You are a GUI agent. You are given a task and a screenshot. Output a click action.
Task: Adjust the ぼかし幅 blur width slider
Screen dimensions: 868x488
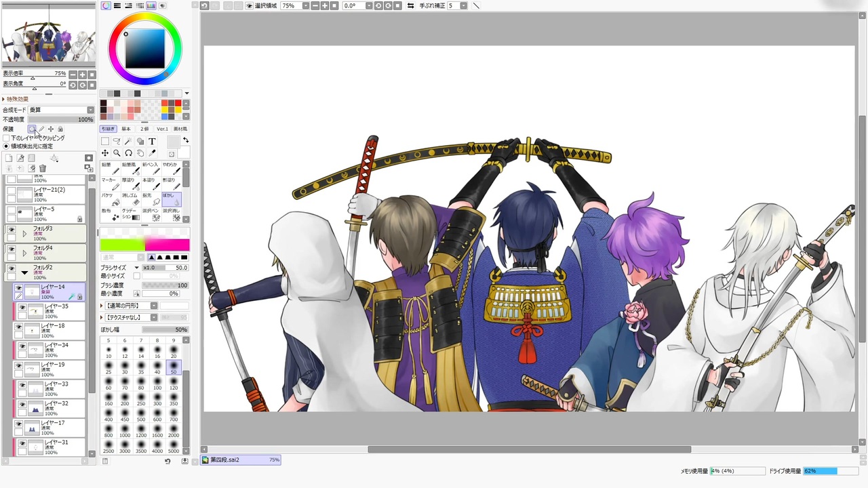tap(165, 329)
